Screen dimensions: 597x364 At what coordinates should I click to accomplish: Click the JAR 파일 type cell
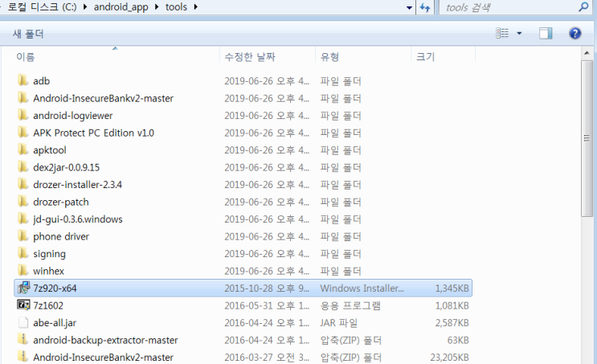tap(338, 323)
